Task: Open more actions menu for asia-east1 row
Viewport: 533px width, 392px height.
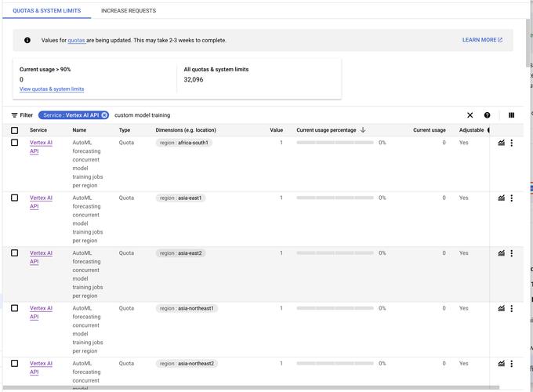Action: click(512, 198)
